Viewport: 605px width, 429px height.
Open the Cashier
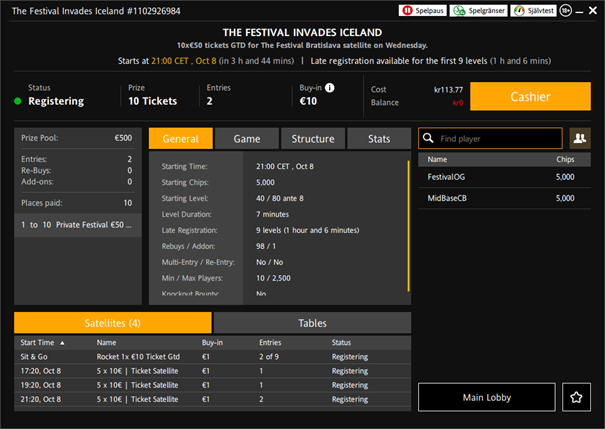[x=529, y=96]
